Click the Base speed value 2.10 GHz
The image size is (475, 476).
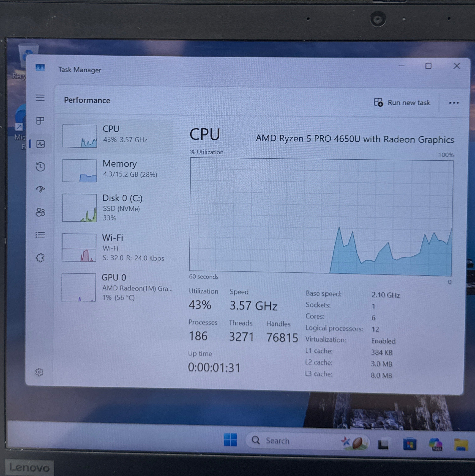tap(385, 295)
